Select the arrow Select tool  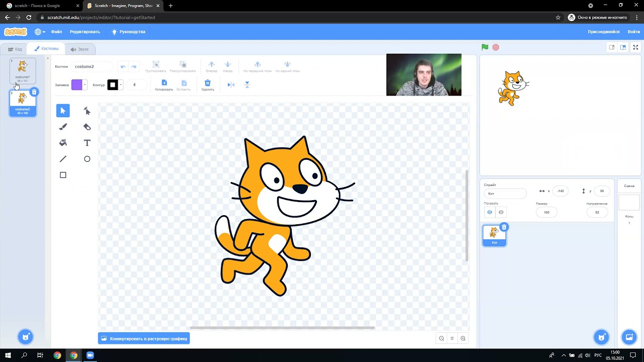[63, 111]
